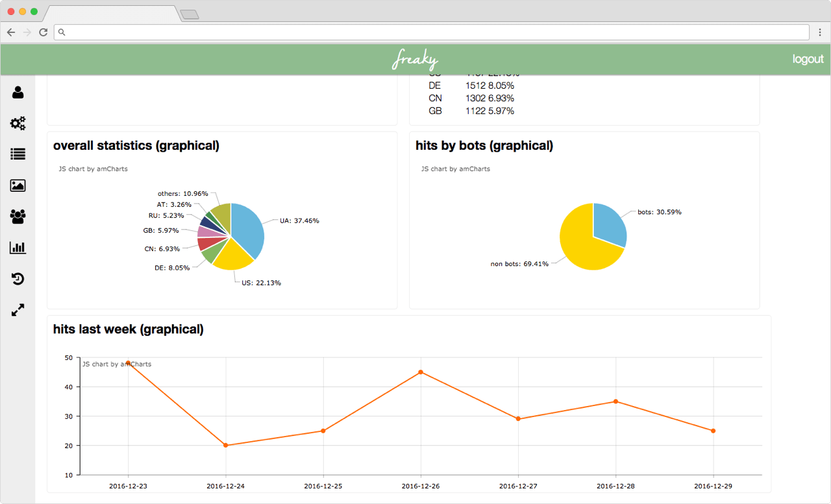Click the 'GB: 5.97%' pie label
The height and width of the screenshot is (504, 831).
pyautogui.click(x=161, y=230)
